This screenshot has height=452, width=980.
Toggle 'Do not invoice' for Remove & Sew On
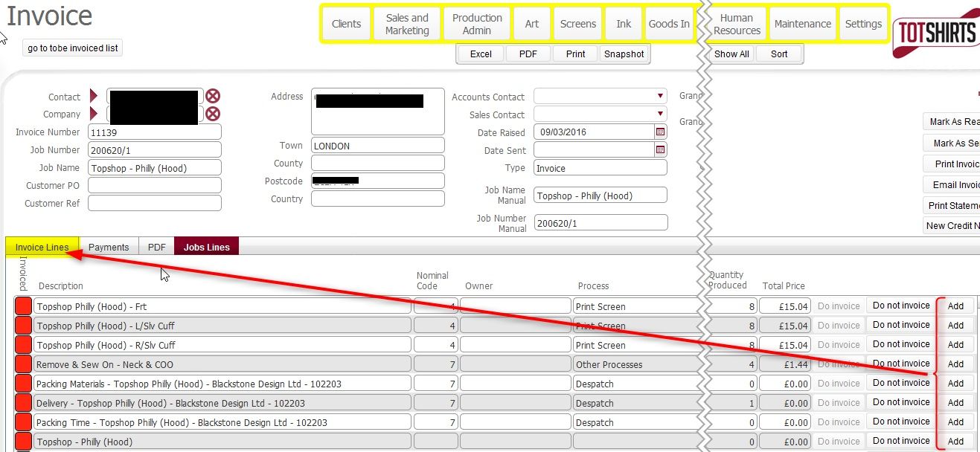pos(900,364)
